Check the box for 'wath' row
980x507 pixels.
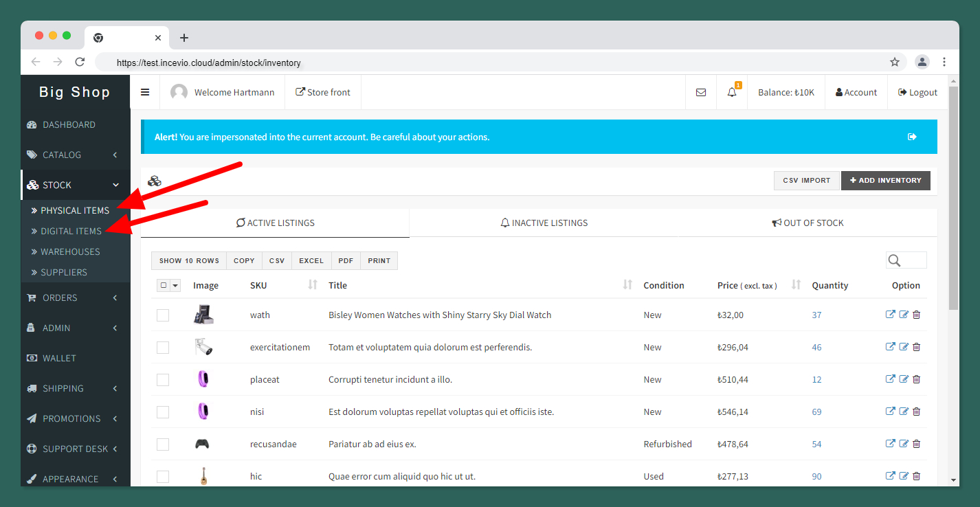pos(163,315)
